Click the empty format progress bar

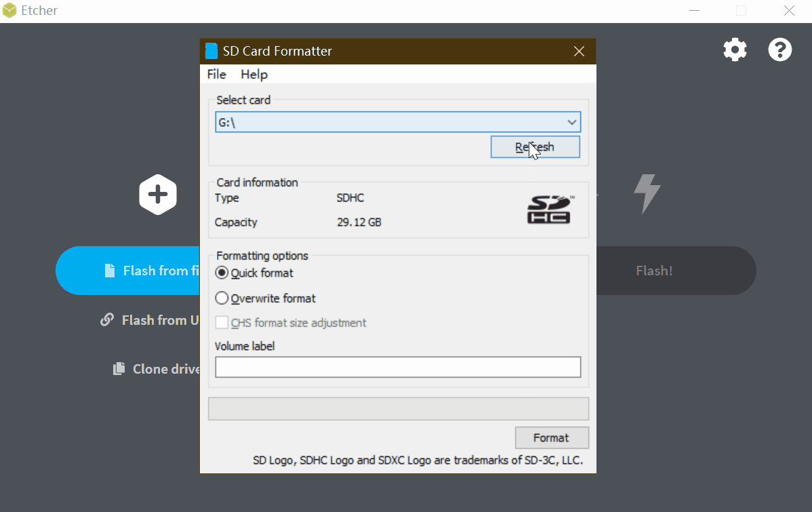[398, 409]
